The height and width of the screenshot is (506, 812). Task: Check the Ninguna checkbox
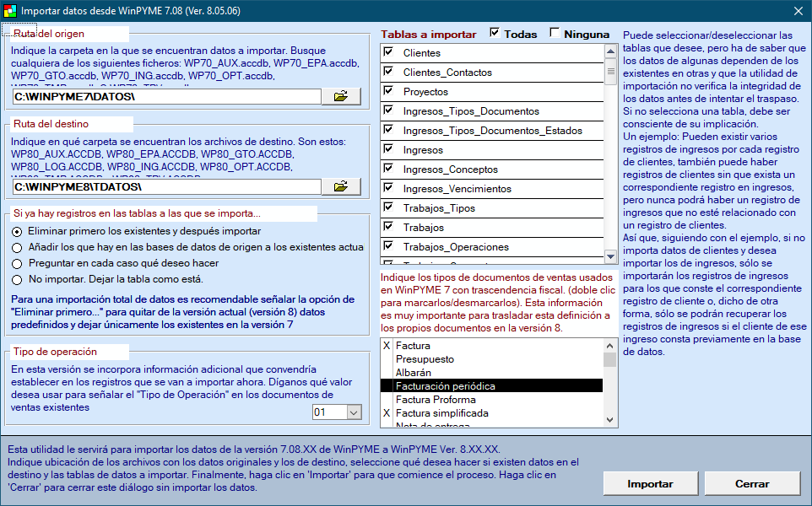[555, 34]
